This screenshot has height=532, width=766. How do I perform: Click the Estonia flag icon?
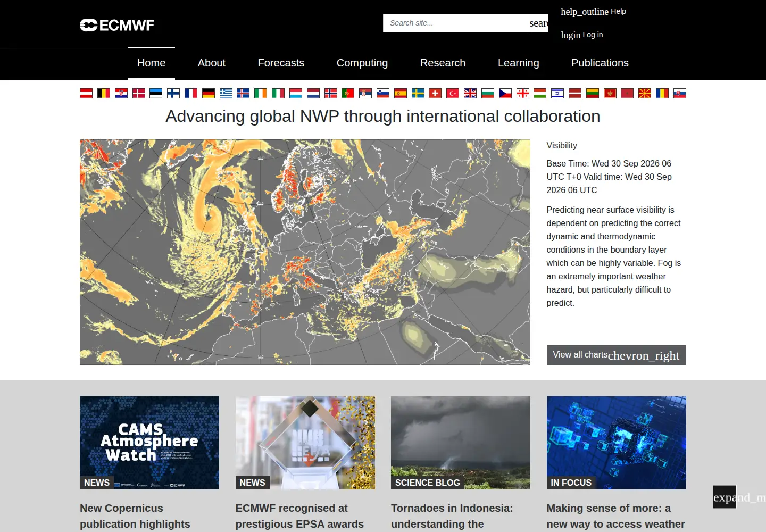click(x=156, y=94)
